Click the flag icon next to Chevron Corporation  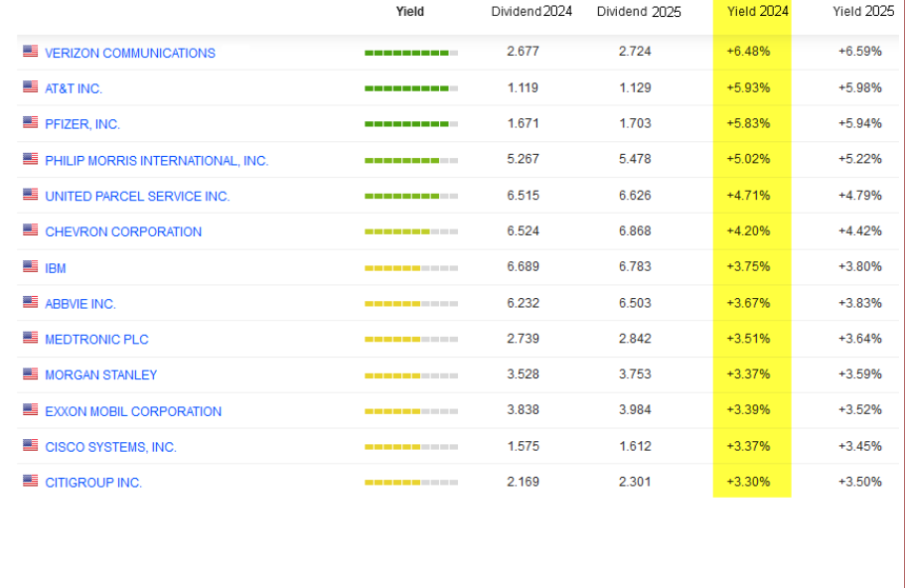(x=30, y=230)
